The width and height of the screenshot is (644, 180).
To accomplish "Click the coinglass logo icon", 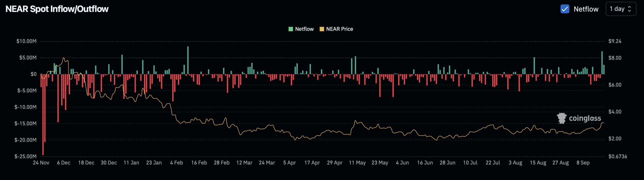I will [x=561, y=118].
